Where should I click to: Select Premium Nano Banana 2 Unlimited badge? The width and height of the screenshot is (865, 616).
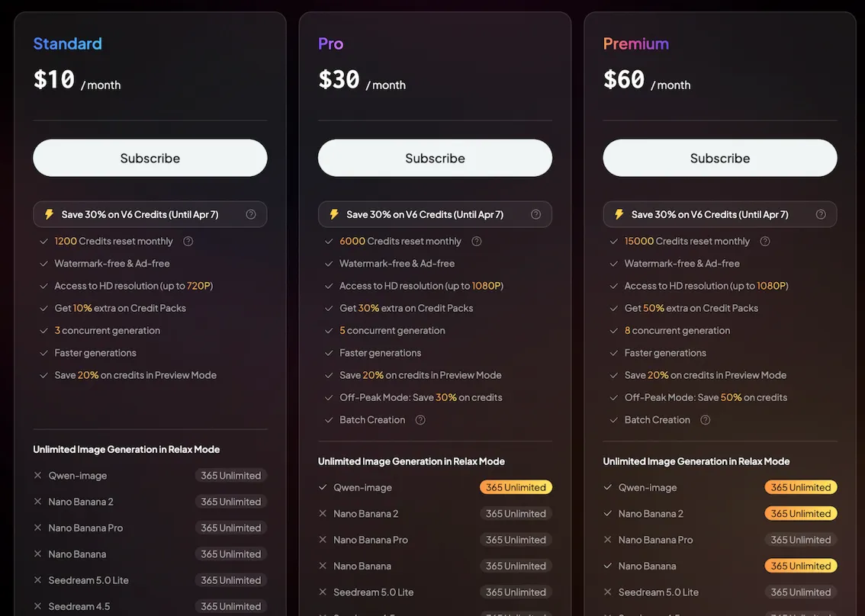[x=800, y=513]
